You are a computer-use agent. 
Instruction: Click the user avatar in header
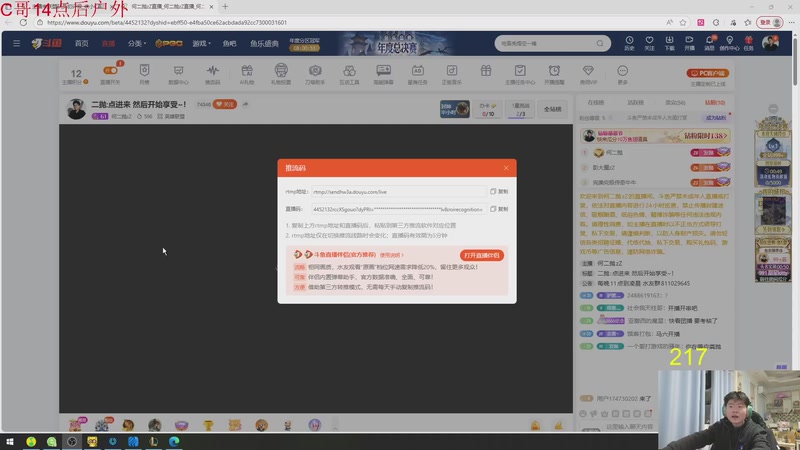(x=770, y=43)
